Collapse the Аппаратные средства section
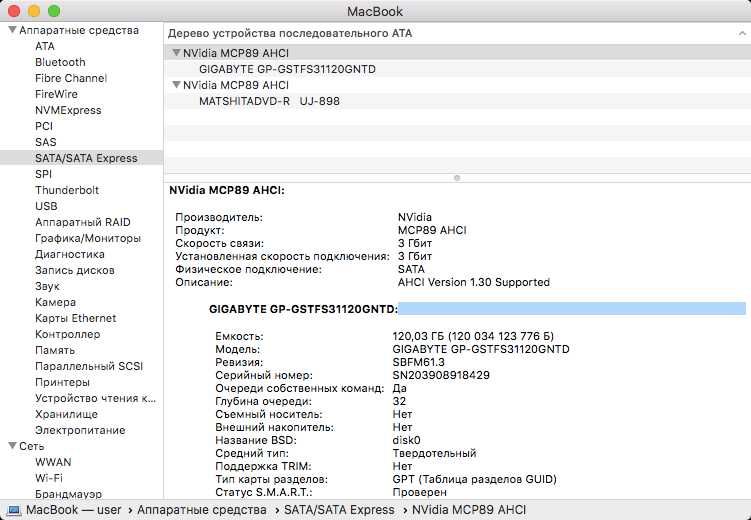The image size is (751, 520). click(x=12, y=30)
